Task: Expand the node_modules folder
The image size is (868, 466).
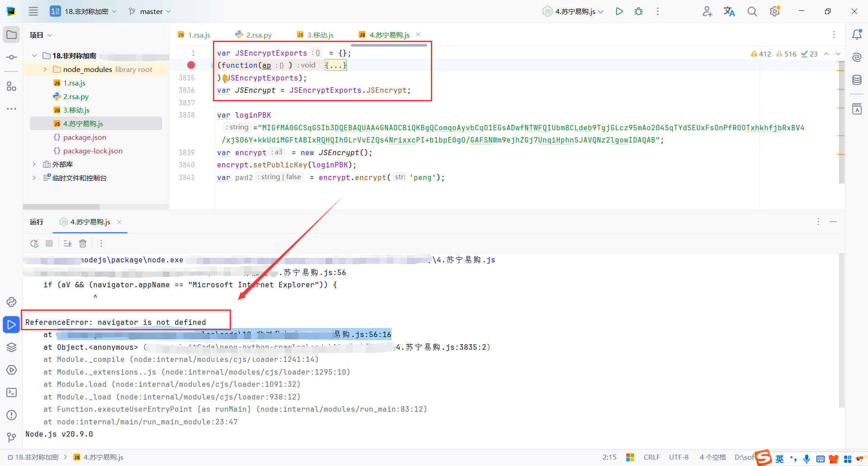Action: [x=45, y=69]
